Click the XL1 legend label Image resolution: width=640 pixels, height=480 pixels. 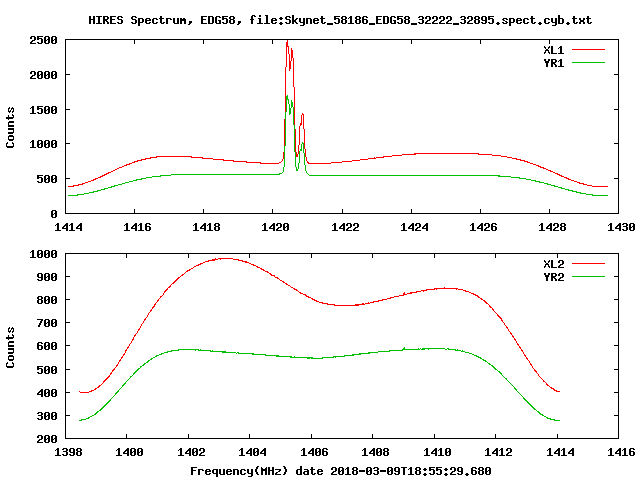[553, 50]
